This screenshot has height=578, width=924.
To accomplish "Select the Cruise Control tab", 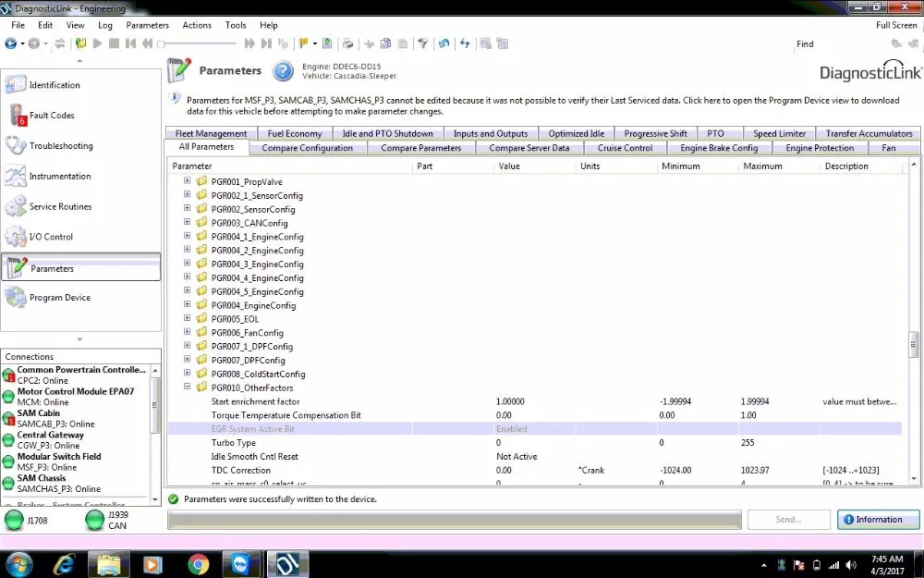I will point(625,148).
